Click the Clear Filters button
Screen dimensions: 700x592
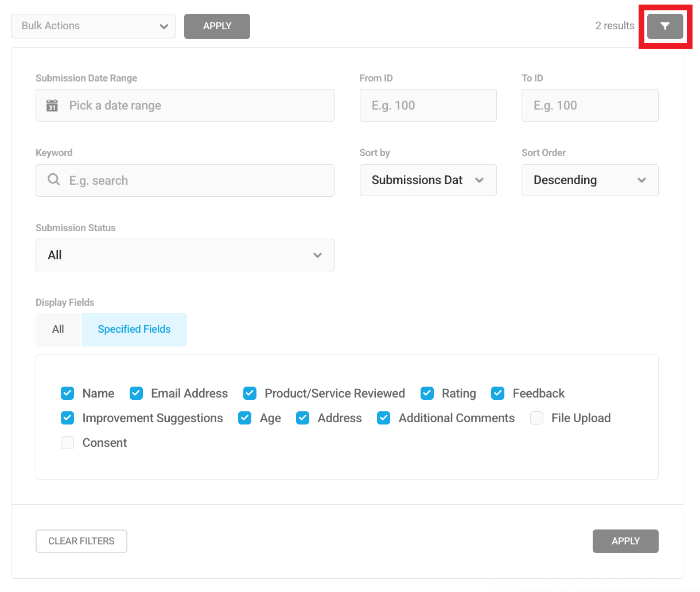point(81,541)
